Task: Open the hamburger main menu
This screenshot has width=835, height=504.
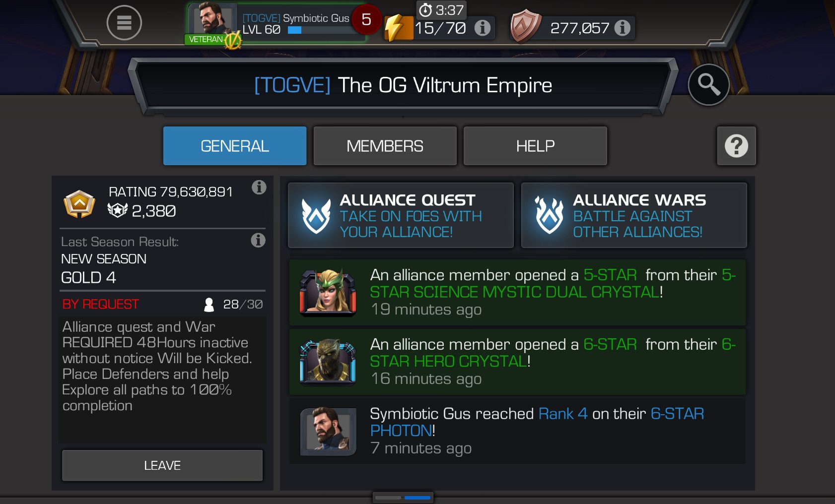Action: click(x=124, y=23)
